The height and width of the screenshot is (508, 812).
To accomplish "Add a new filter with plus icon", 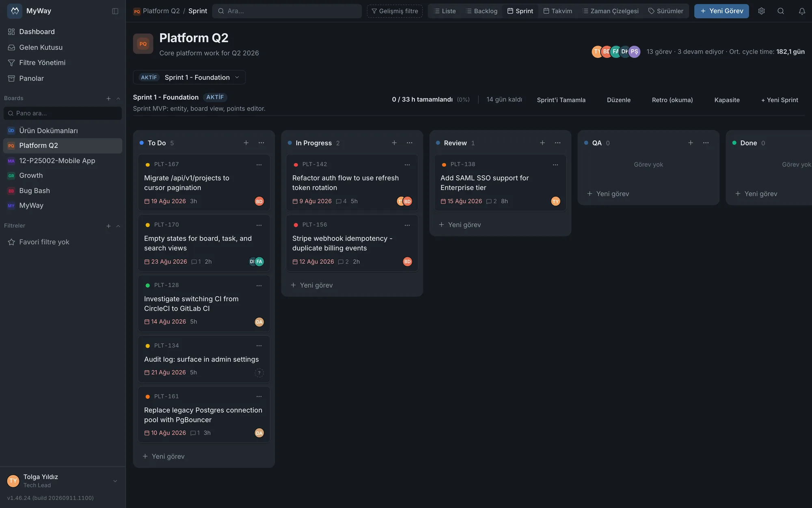I will point(108,226).
